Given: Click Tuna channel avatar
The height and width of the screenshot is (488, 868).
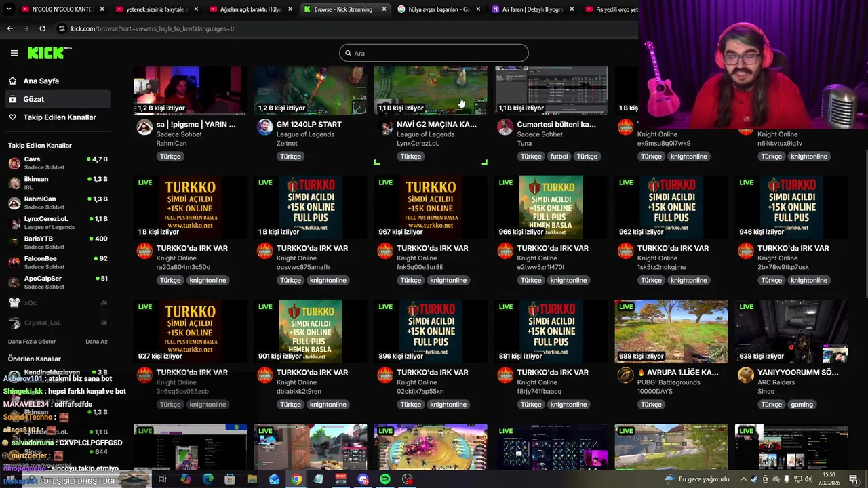Looking at the screenshot, I should coord(505,127).
